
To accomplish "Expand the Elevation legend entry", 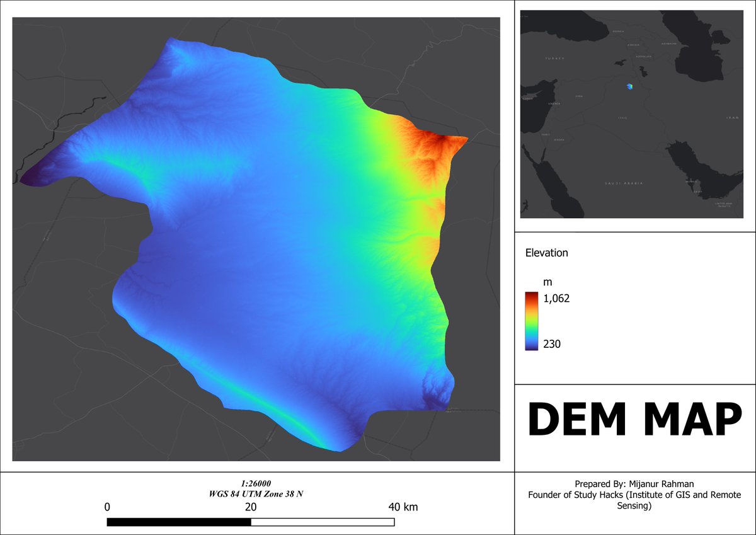I will tap(547, 253).
